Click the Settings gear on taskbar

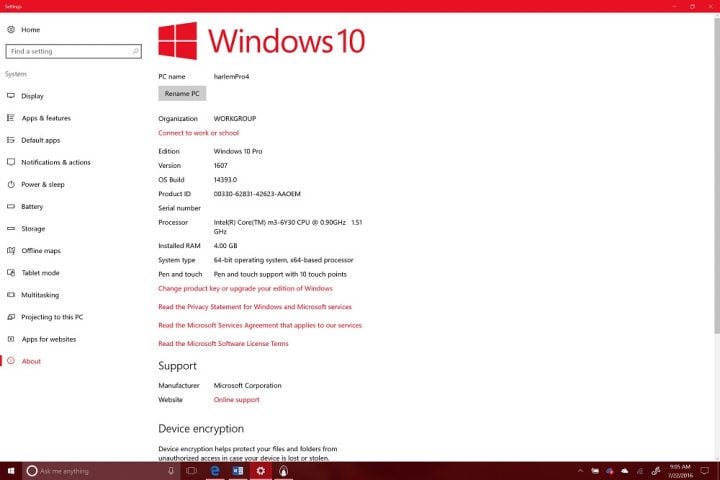tap(261, 471)
